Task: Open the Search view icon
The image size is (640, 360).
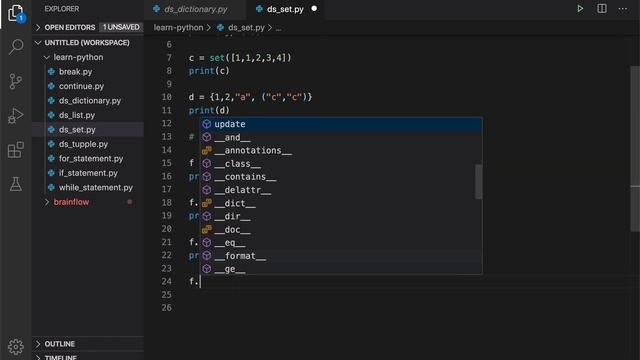Action: [x=16, y=47]
